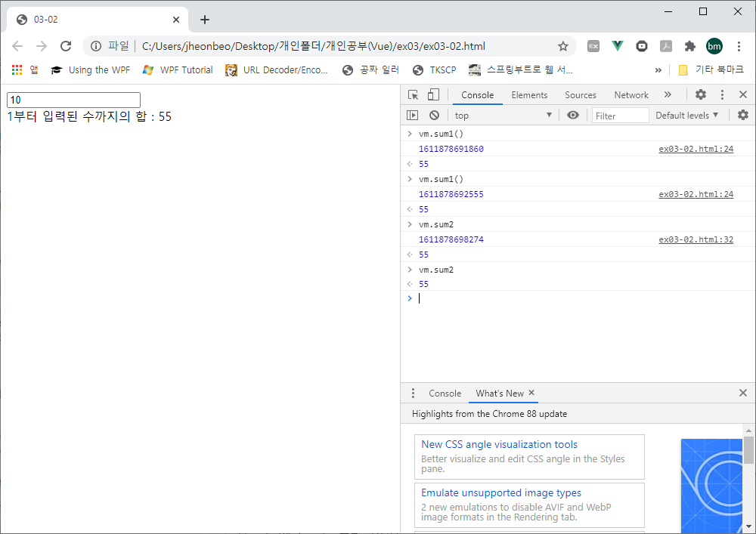The image size is (756, 534).
Task: Switch to the Sources tab
Action: (581, 95)
